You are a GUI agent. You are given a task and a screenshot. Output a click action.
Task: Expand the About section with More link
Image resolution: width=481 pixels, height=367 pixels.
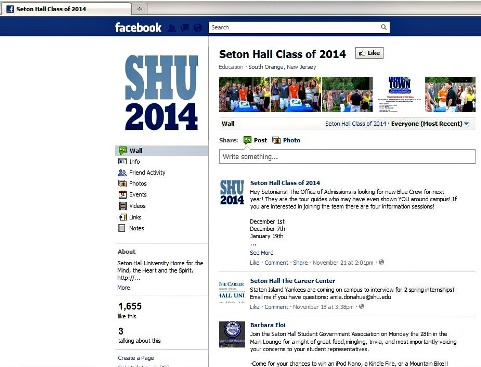pos(124,287)
